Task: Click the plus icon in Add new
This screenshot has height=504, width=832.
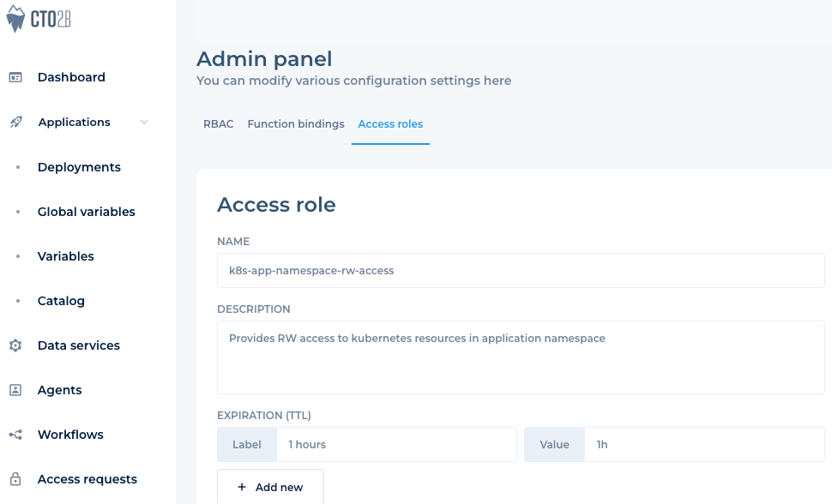Action: tap(242, 487)
